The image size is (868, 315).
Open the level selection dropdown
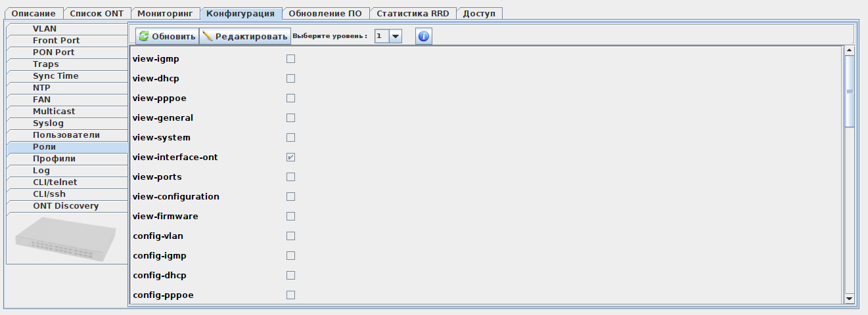tap(396, 37)
